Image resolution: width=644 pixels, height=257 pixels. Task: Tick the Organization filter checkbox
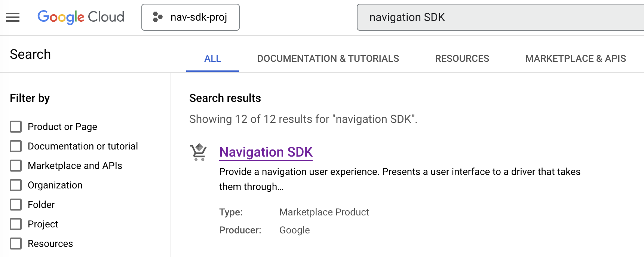pyautogui.click(x=16, y=185)
